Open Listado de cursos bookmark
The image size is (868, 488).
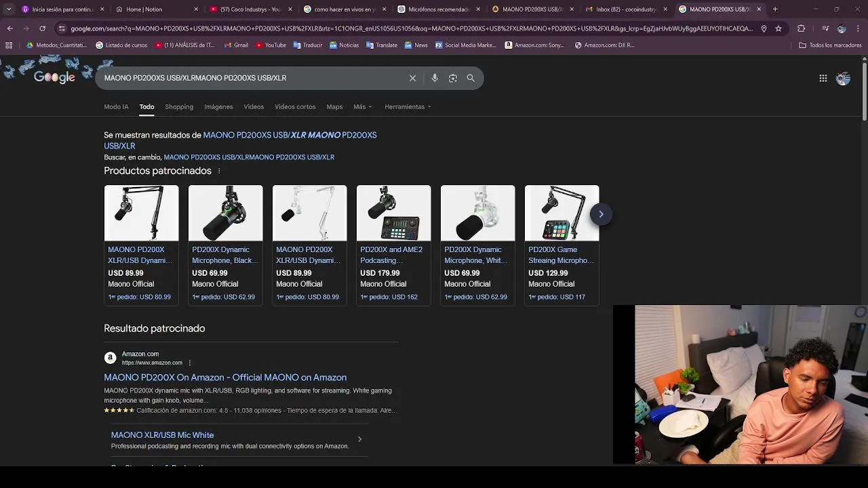(x=121, y=45)
